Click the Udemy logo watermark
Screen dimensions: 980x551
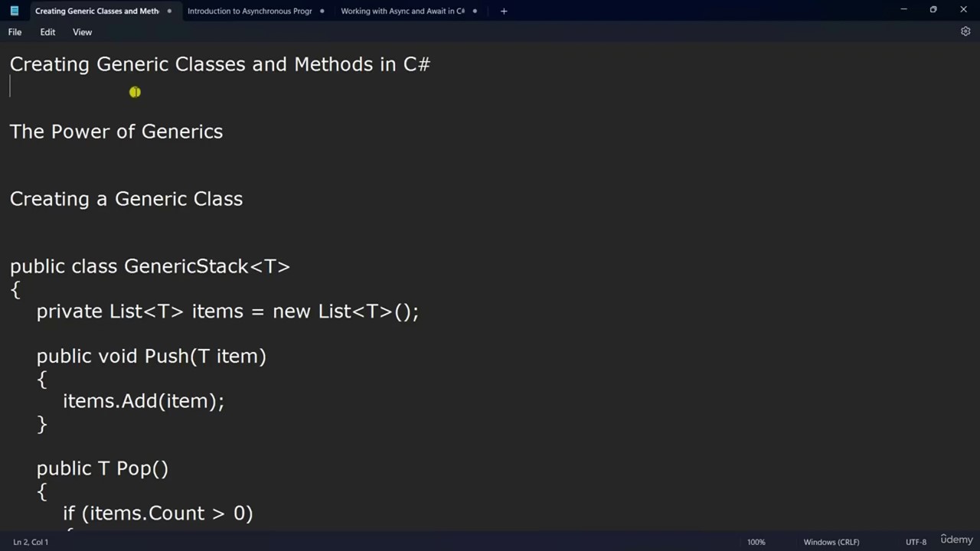coord(956,540)
